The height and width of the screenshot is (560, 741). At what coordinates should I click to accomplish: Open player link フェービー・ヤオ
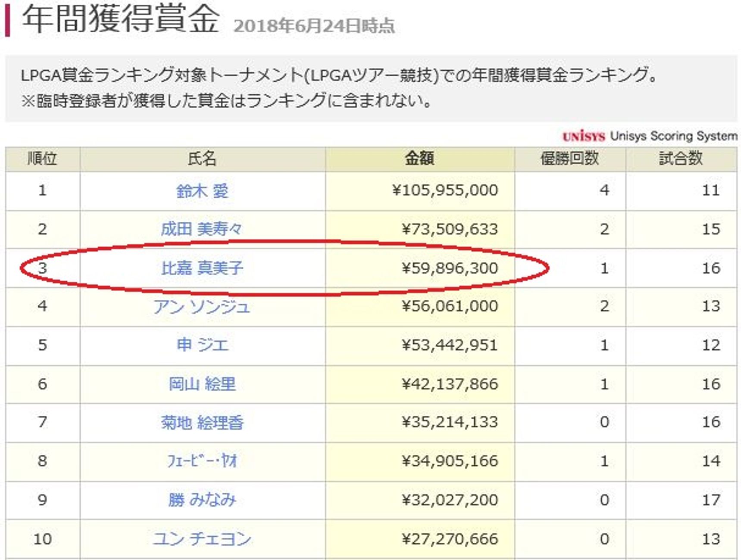pyautogui.click(x=202, y=461)
